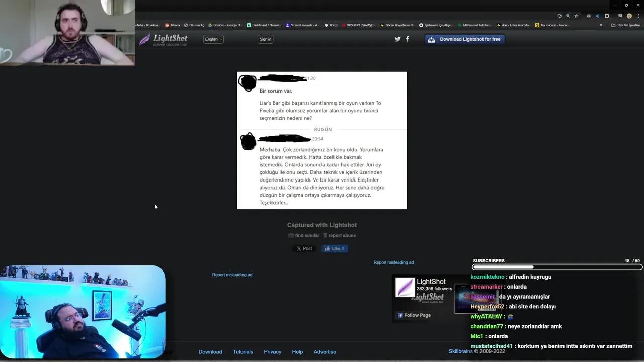Open the Privacy footer link
This screenshot has height=362, width=644.
(x=273, y=352)
